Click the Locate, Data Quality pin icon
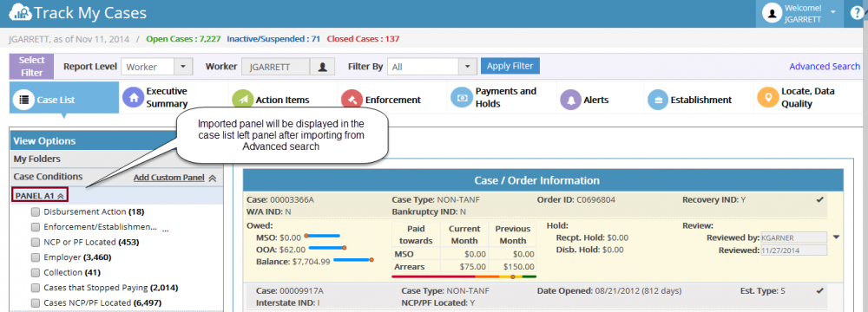This screenshot has height=312, width=868. coord(767,97)
